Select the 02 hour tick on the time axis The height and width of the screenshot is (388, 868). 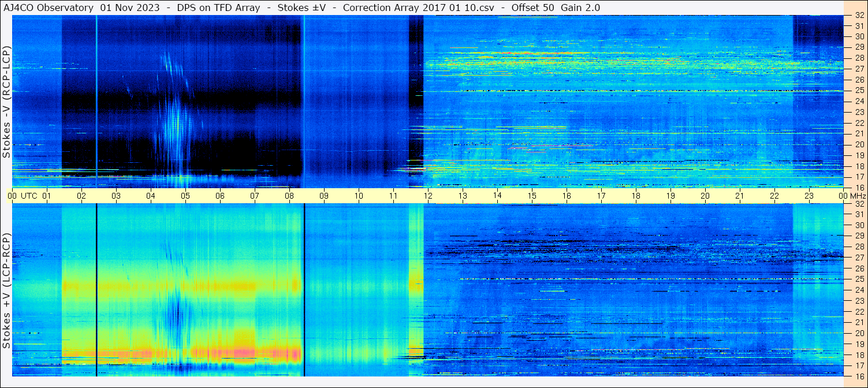[81, 196]
